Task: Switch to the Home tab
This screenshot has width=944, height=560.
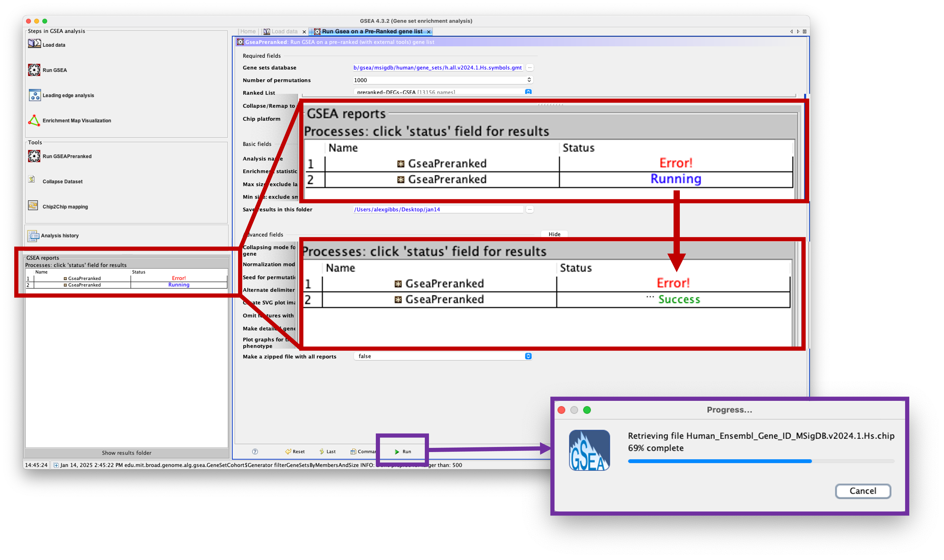Action: pos(248,31)
